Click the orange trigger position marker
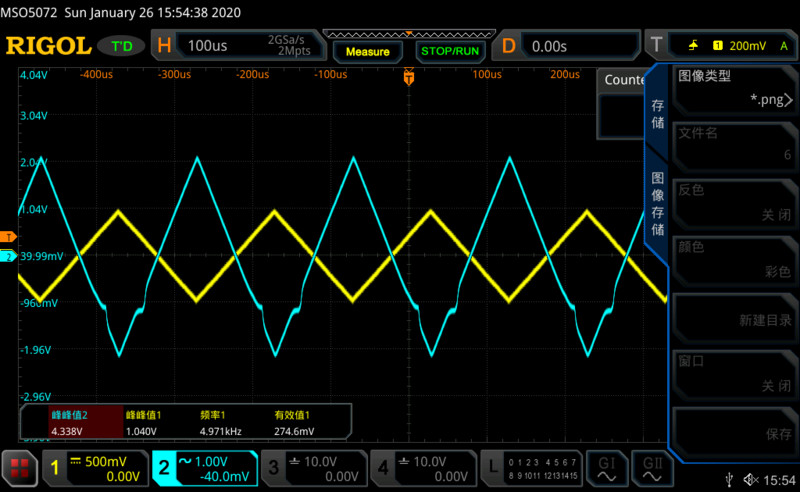Image resolution: width=800 pixels, height=492 pixels. (408, 76)
